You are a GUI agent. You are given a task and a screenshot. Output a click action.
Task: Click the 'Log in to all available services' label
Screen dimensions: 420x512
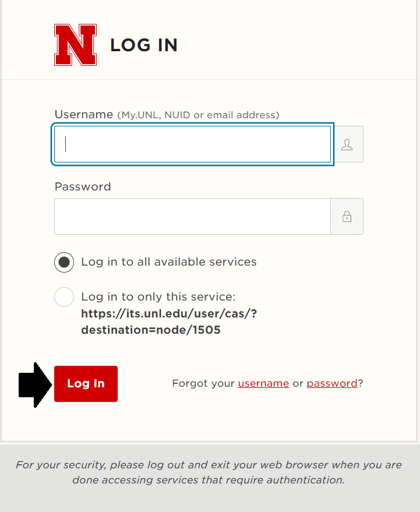(169, 262)
